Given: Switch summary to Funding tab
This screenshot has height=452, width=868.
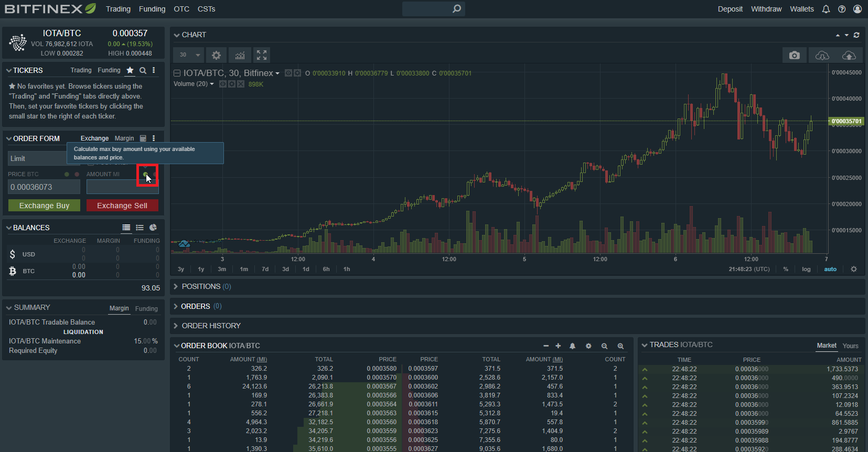Looking at the screenshot, I should tap(146, 309).
